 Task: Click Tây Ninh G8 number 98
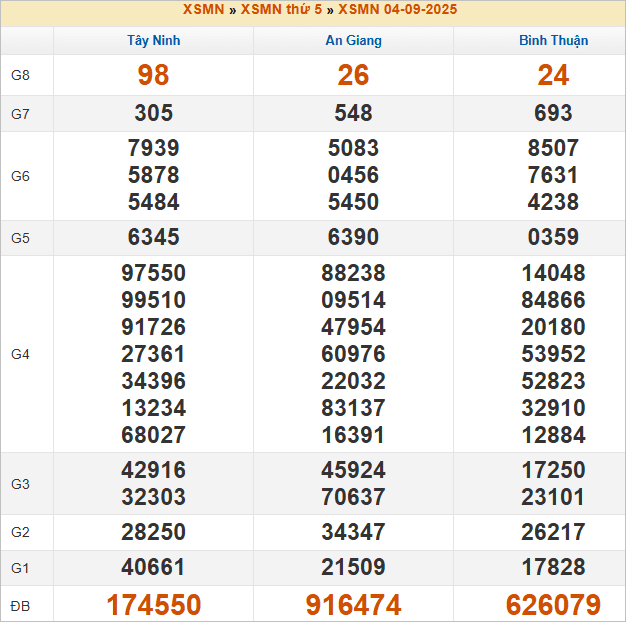(x=154, y=75)
